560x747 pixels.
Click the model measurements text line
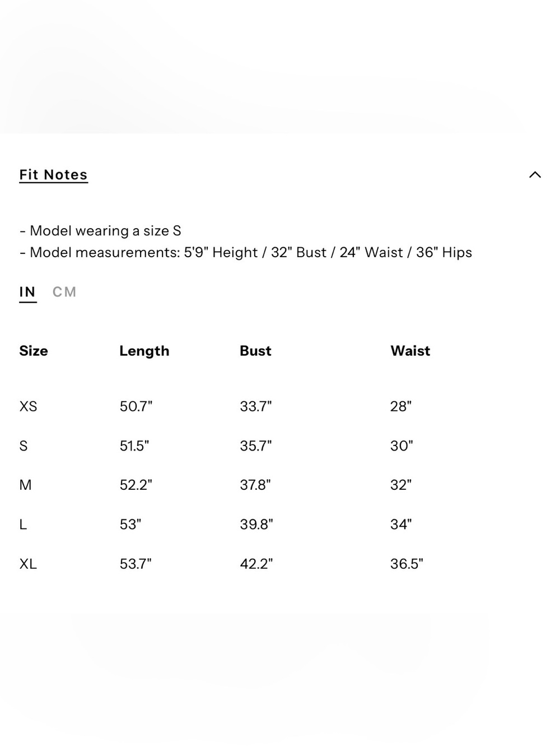[246, 253]
